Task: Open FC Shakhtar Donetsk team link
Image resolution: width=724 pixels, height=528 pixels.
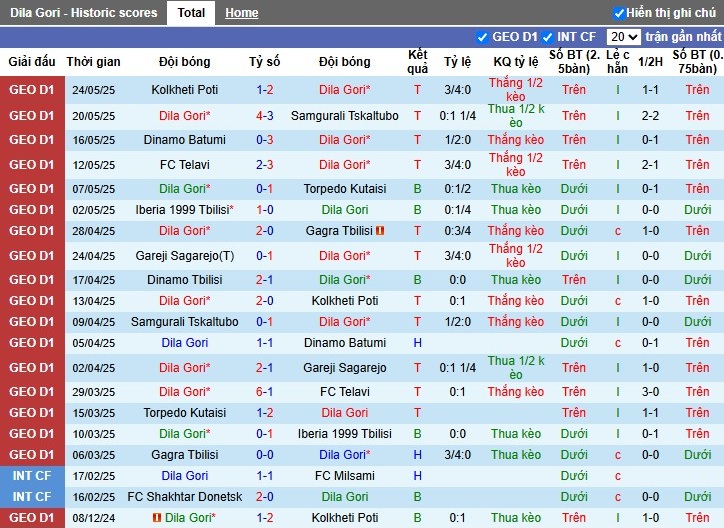Action: (185, 497)
